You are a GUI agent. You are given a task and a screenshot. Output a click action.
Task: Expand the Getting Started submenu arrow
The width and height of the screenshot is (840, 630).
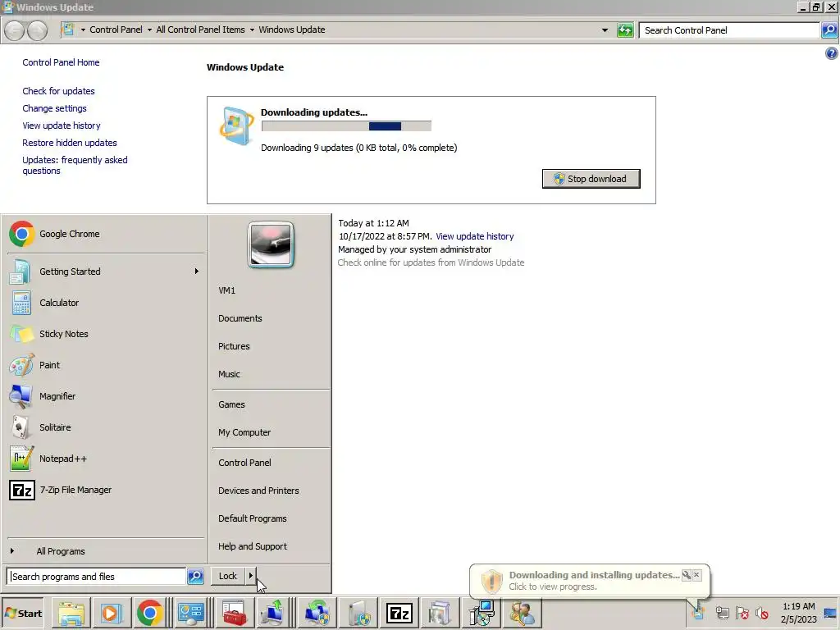[197, 272]
